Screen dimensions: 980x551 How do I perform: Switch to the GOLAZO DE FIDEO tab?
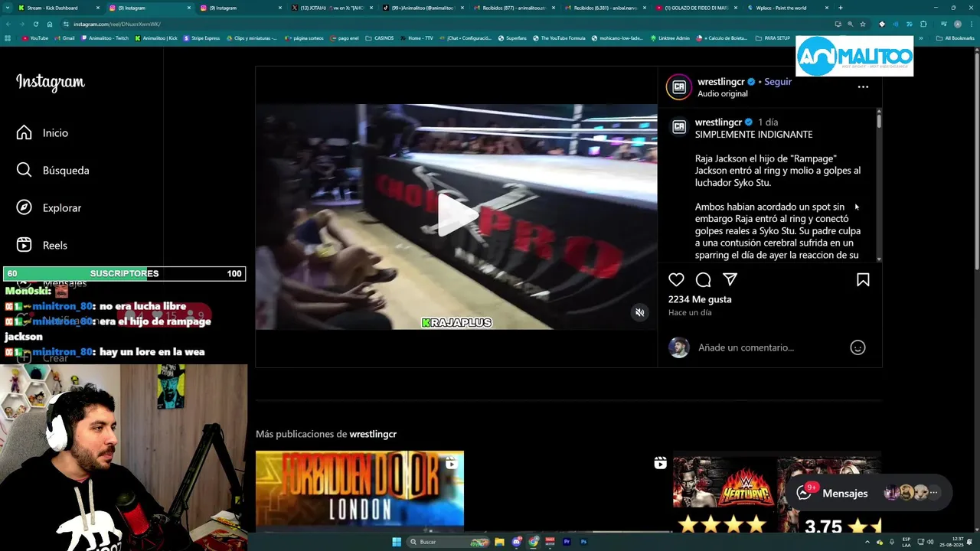pos(695,8)
